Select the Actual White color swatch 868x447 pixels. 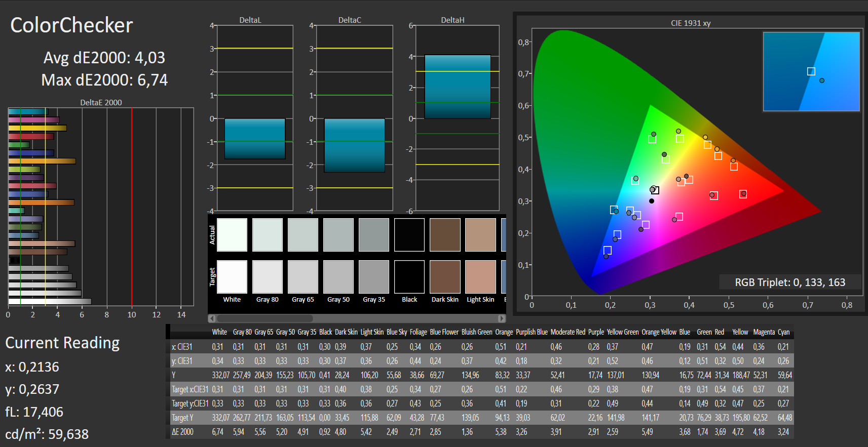pos(232,235)
